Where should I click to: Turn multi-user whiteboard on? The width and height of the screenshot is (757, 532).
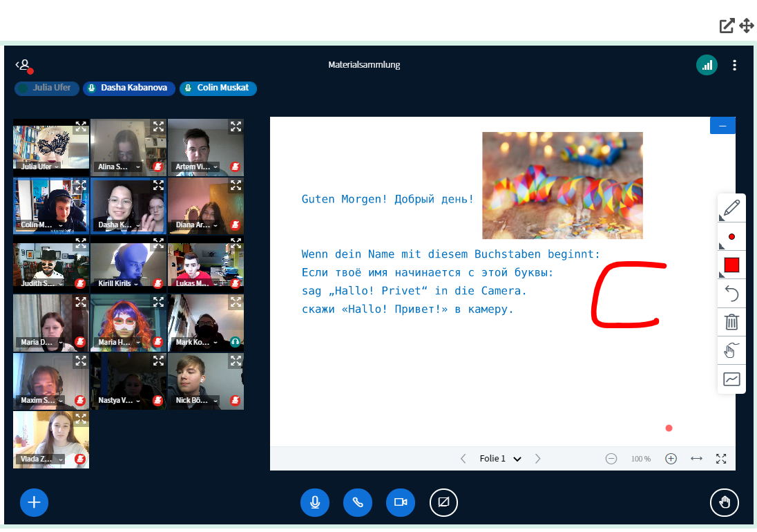click(x=731, y=379)
